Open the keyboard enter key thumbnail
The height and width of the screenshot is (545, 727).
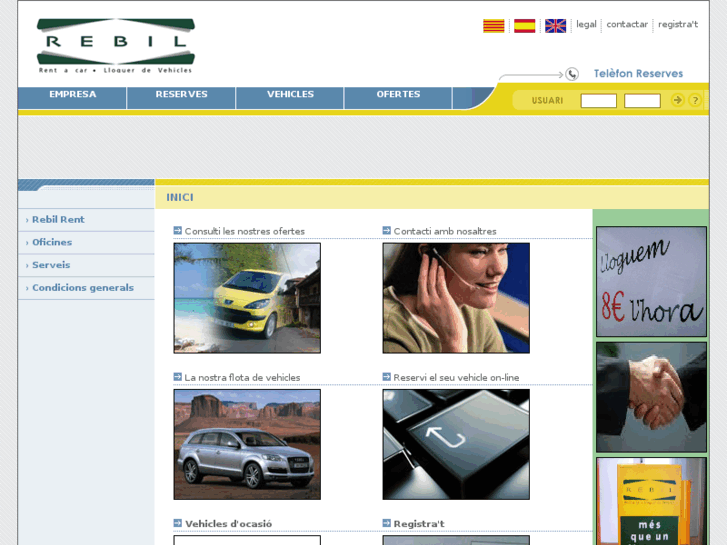coord(456,444)
